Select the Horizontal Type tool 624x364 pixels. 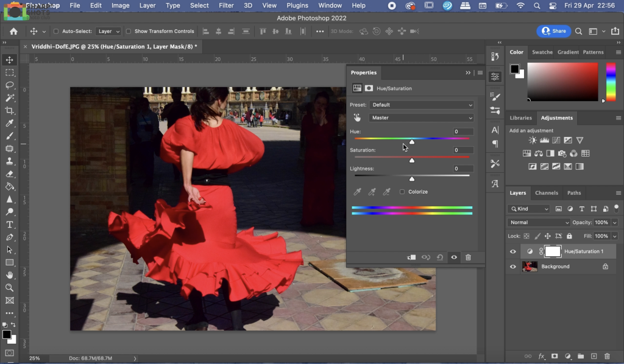coord(10,225)
